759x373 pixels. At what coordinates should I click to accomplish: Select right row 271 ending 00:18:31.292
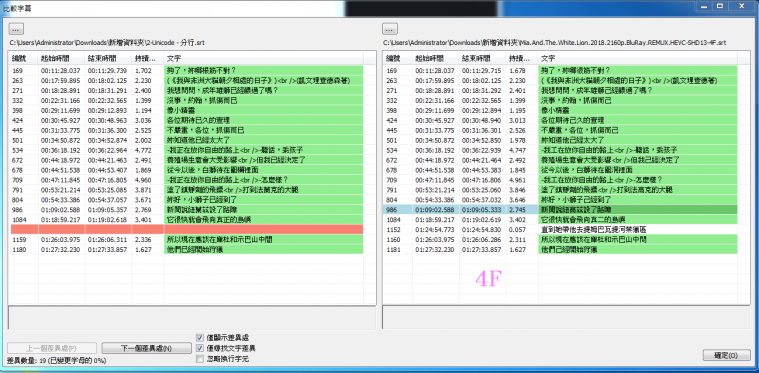click(561, 90)
